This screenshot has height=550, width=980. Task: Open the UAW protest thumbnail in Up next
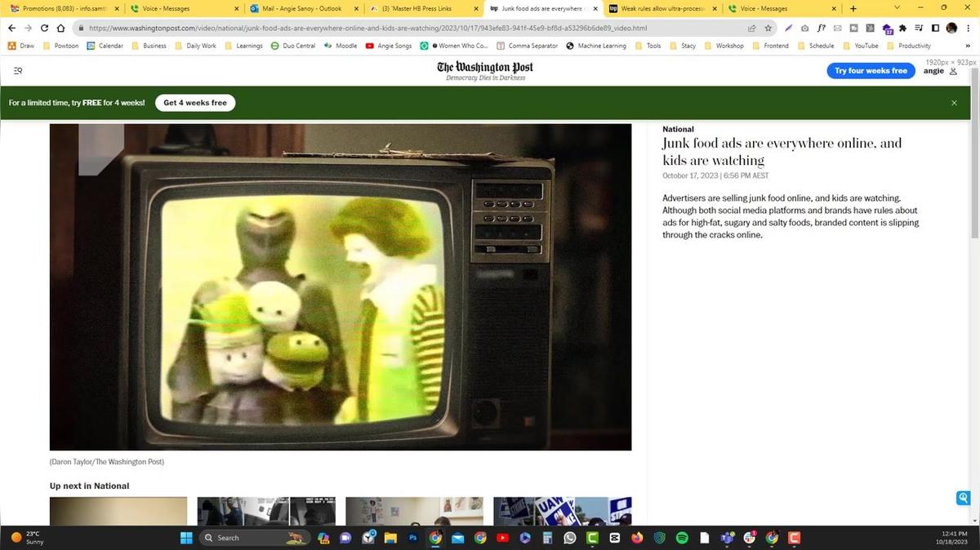562,511
